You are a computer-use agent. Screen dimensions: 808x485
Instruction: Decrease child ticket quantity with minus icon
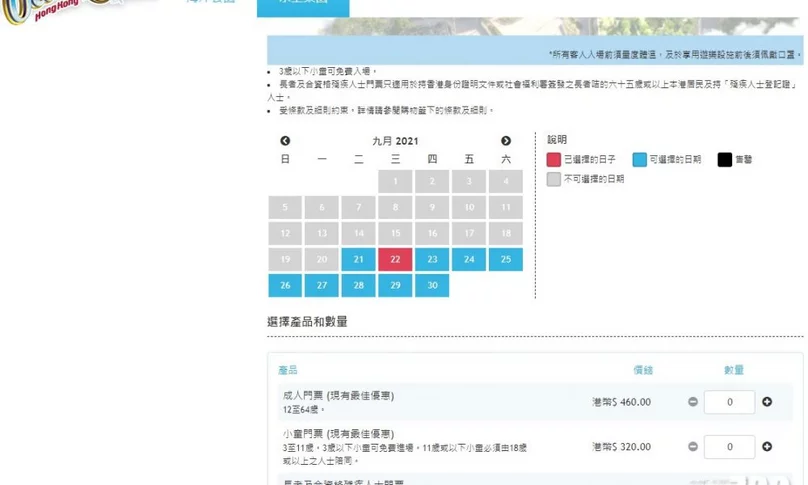coord(693,446)
